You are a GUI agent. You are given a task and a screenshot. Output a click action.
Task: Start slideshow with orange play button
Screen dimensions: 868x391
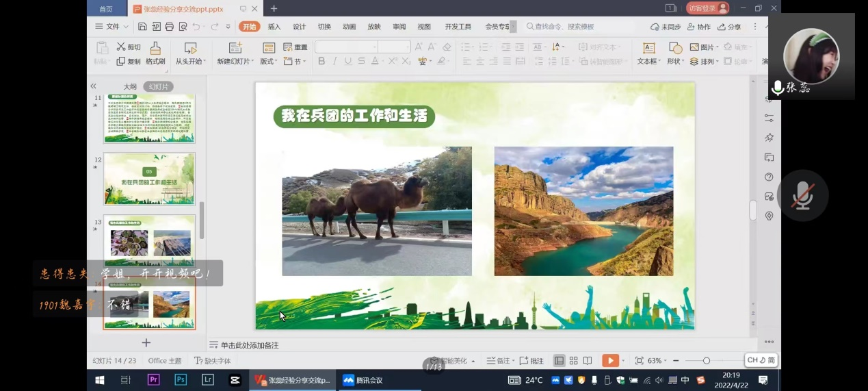coord(610,361)
